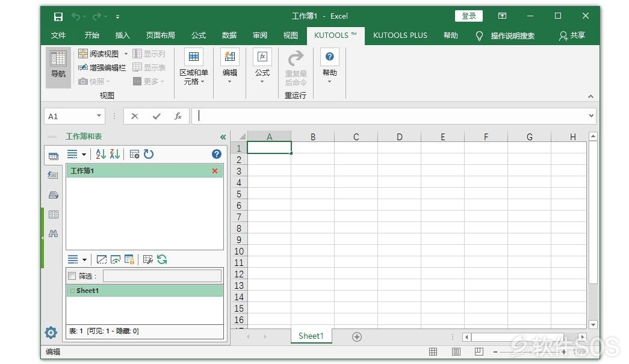
Task: Open the Name Box A1 dropdown
Action: (99, 116)
